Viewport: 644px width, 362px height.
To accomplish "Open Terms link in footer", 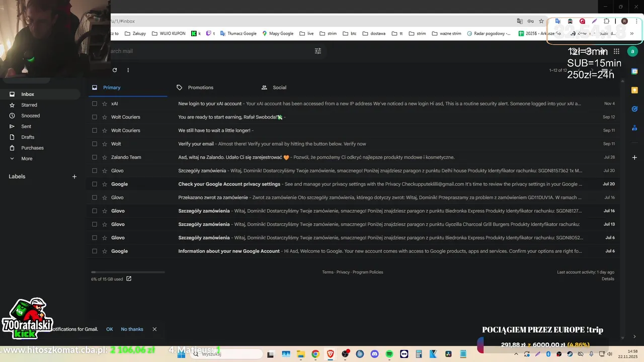I will coord(328,272).
